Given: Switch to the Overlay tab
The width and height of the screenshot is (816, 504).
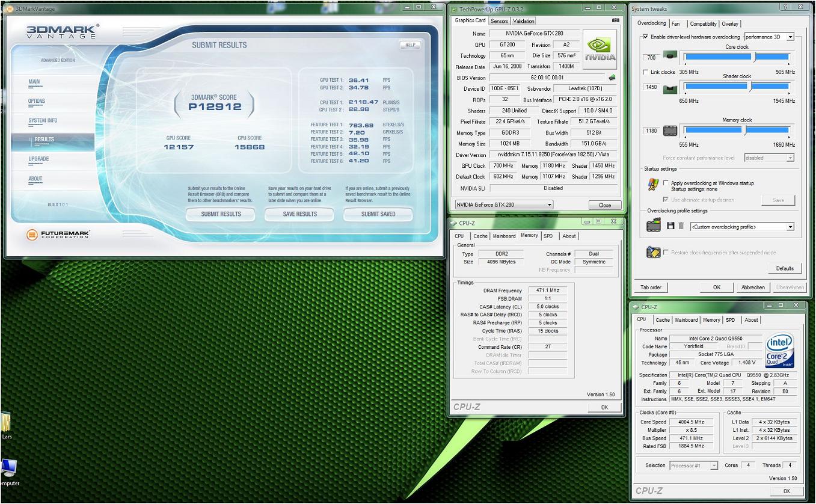Looking at the screenshot, I should pos(730,24).
